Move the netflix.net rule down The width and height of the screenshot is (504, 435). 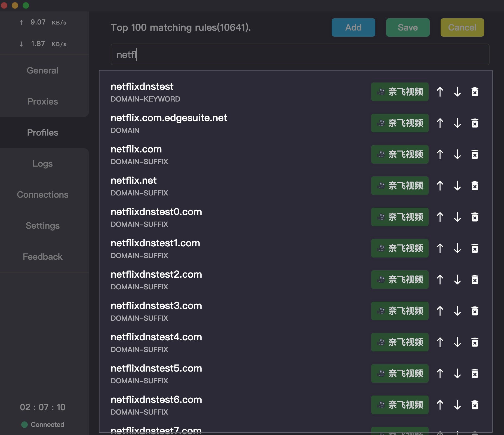point(457,186)
